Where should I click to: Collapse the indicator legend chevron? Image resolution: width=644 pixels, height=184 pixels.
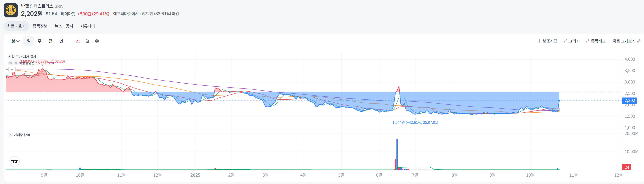pyautogui.click(x=12, y=69)
